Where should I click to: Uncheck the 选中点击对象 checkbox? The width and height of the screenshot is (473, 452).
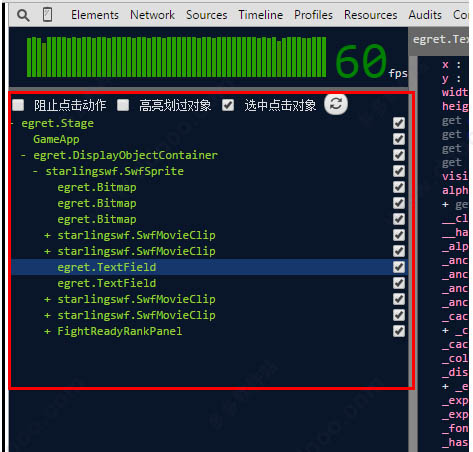(228, 105)
